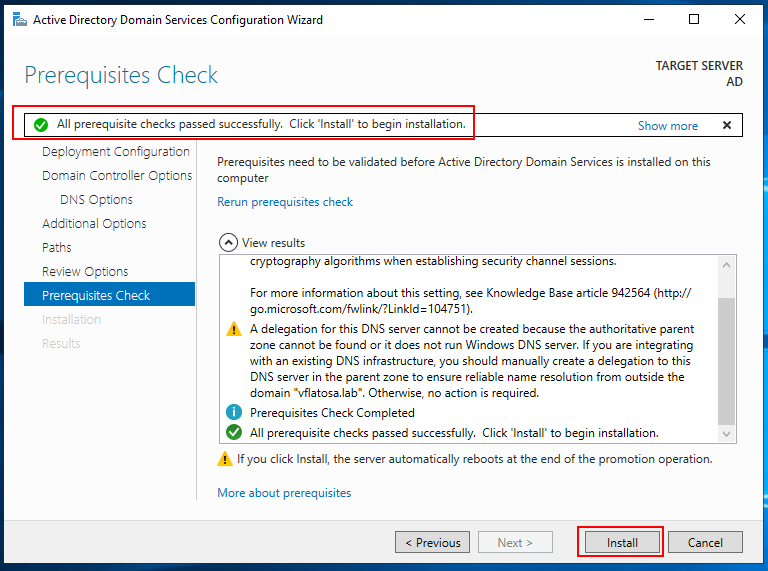
Task: Select Paths in the sidebar
Action: [57, 247]
